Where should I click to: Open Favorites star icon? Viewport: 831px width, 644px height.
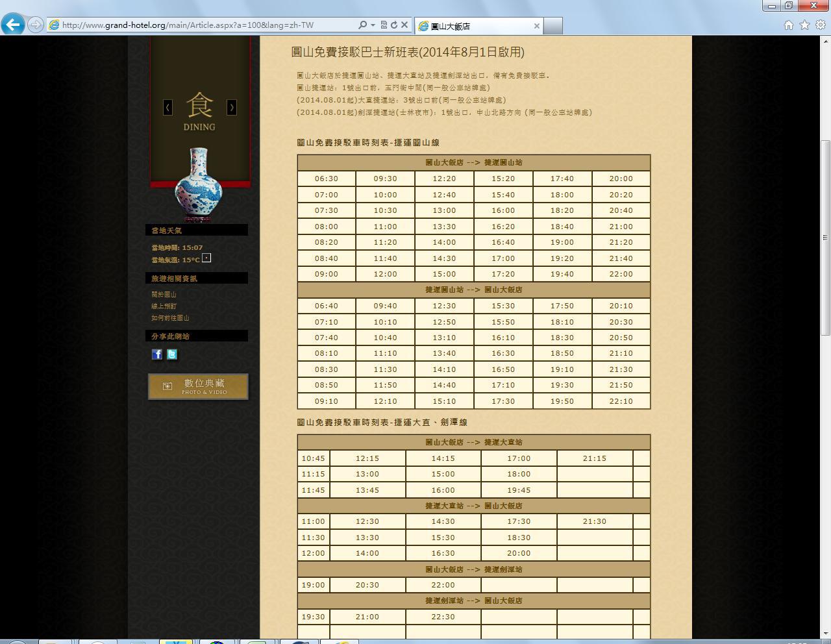point(804,25)
